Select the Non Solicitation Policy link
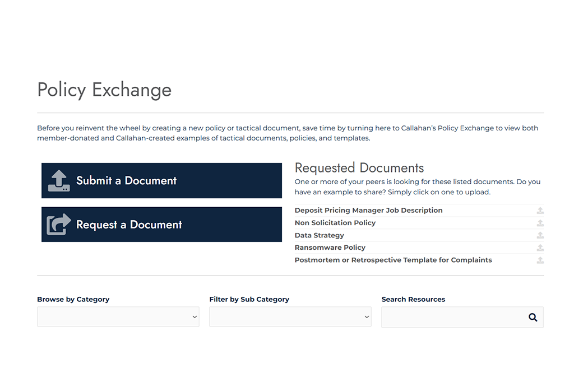 click(335, 223)
